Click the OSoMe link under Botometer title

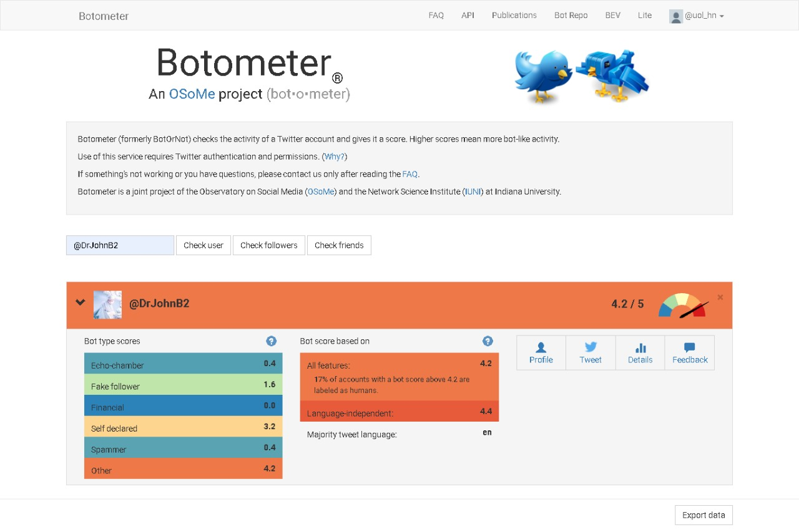pyautogui.click(x=192, y=94)
